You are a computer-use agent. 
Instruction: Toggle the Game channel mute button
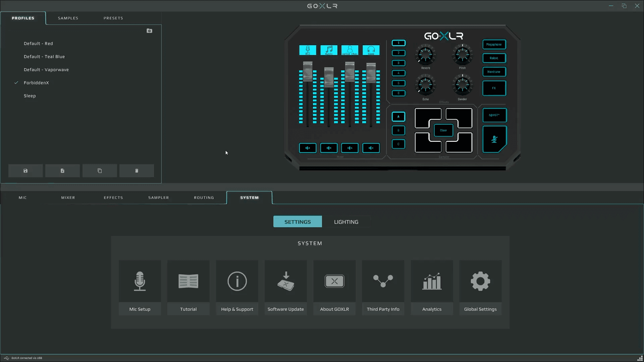click(x=371, y=148)
